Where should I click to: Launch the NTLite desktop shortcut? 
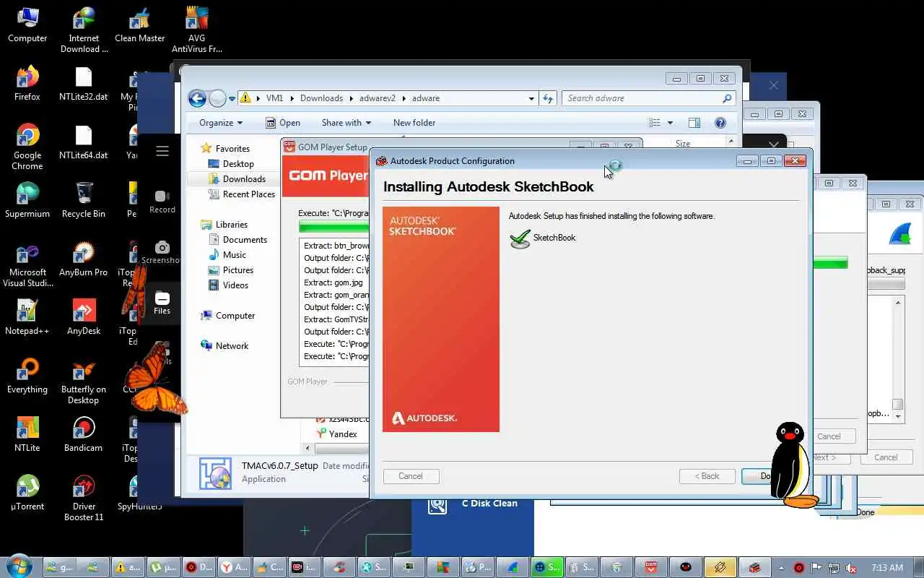27,435
